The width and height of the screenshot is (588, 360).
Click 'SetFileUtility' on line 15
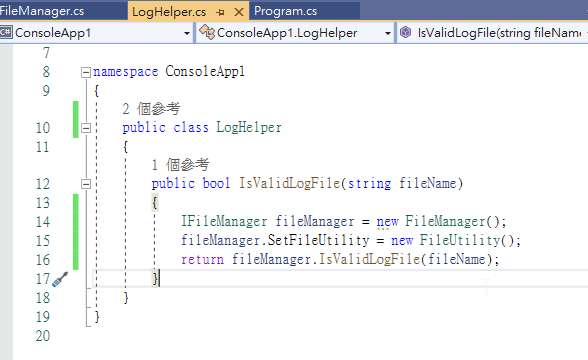[x=318, y=240]
